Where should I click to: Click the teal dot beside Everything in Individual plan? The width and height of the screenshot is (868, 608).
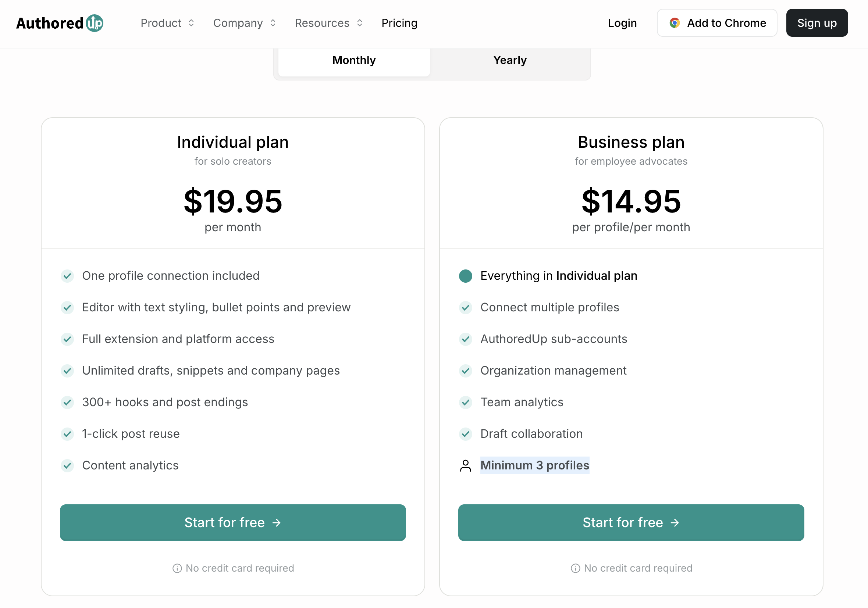(x=465, y=276)
